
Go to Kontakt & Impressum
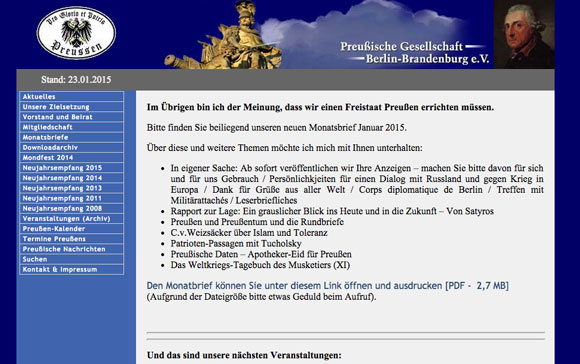[x=72, y=270]
